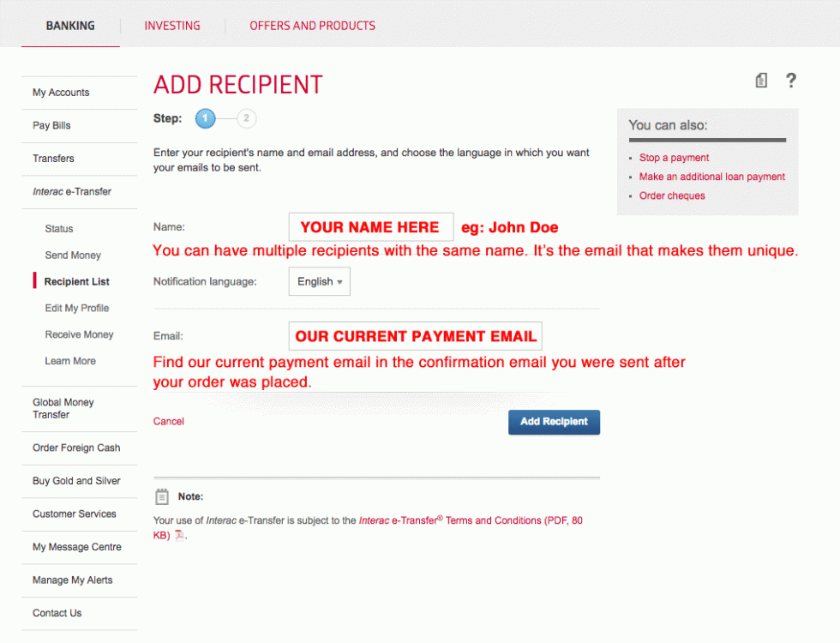
Task: Select step 1 circle indicator
Action: 205,118
